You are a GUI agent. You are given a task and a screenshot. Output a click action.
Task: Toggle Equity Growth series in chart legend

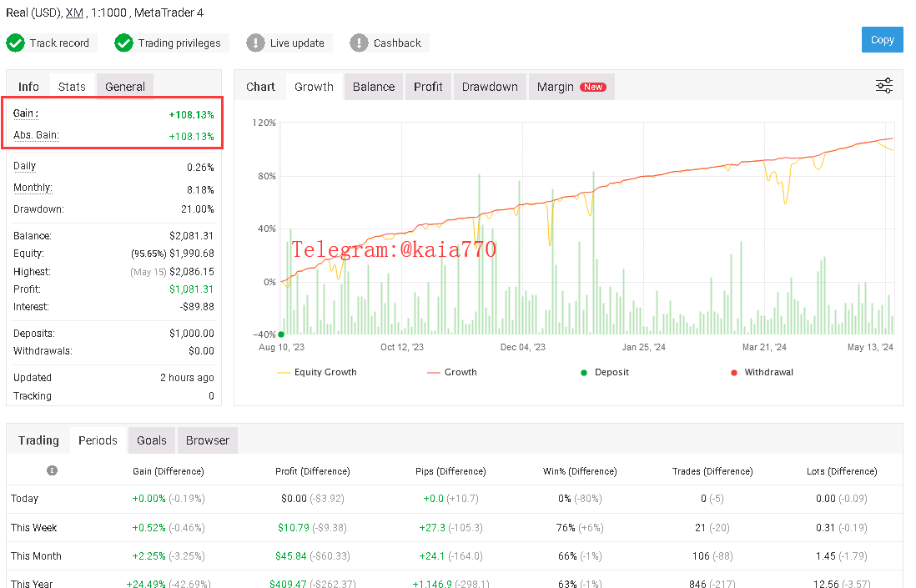coord(317,372)
